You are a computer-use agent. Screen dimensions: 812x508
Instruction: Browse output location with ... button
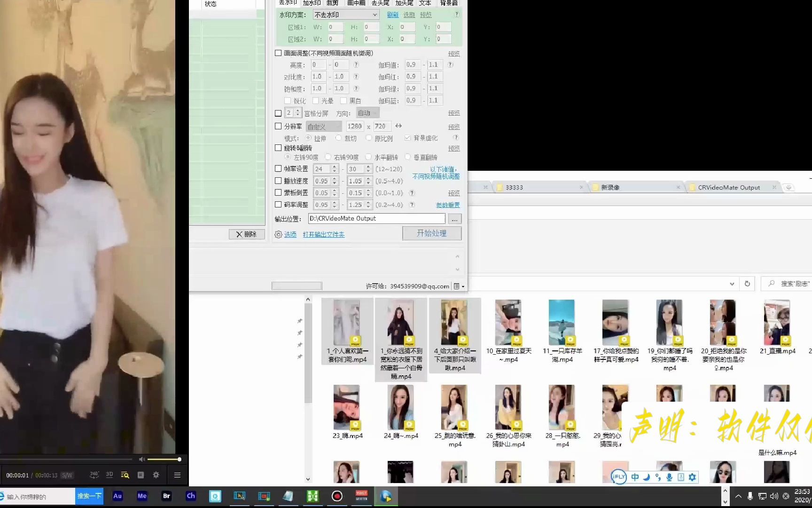pos(454,219)
